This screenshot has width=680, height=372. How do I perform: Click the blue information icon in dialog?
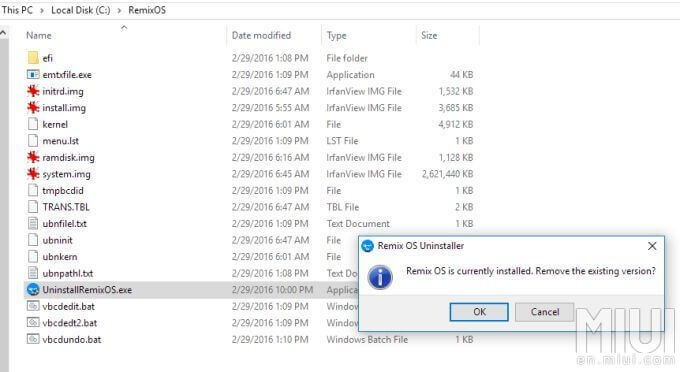pyautogui.click(x=380, y=277)
